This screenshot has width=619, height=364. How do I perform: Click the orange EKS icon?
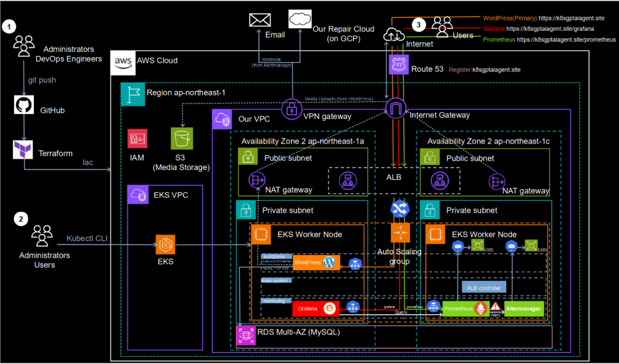point(165,245)
